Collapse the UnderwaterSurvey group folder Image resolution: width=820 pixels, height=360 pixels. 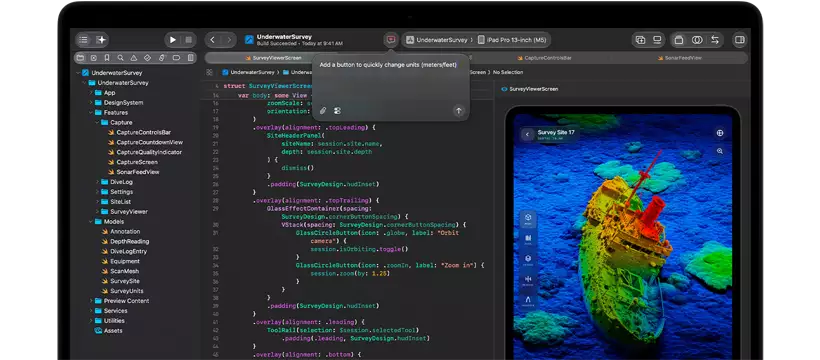tap(84, 83)
